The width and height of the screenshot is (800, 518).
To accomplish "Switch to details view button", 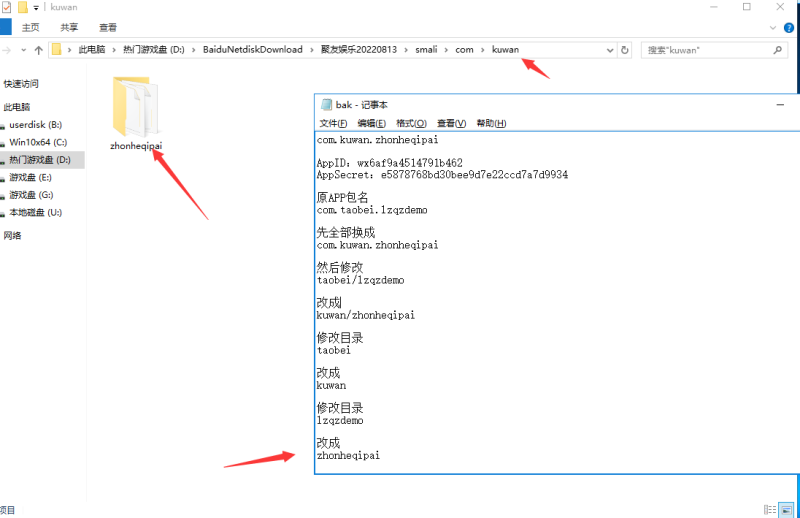I will [768, 509].
